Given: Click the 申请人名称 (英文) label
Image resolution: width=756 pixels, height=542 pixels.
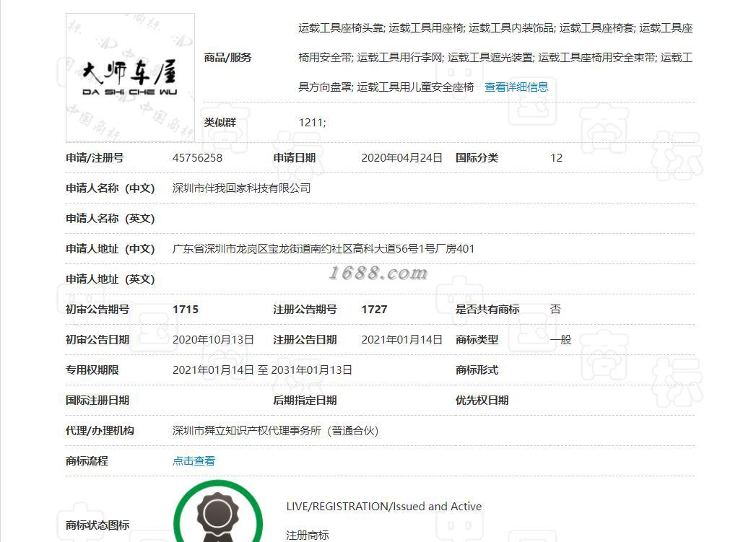Looking at the screenshot, I should (x=110, y=219).
